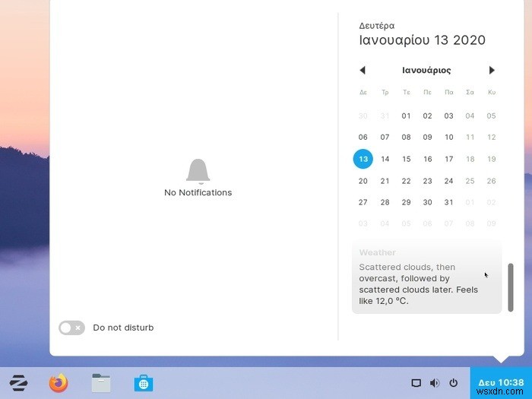Image resolution: width=532 pixels, height=399 pixels.
Task: Select January 21 in calendar
Action: [385, 181]
